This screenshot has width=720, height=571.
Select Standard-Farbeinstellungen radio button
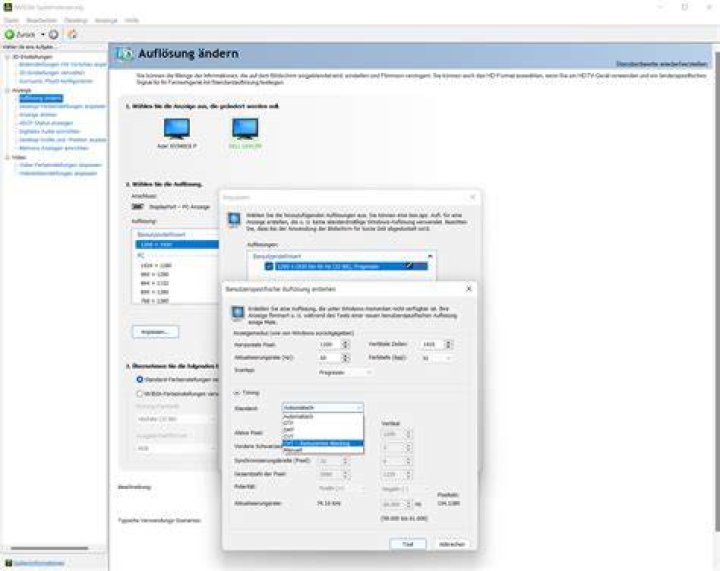click(x=140, y=380)
